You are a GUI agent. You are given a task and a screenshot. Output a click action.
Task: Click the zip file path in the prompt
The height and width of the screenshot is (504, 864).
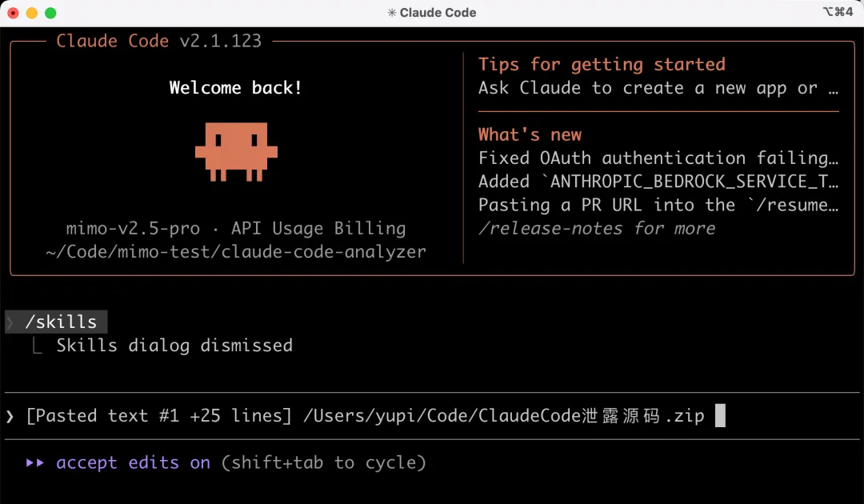504,416
